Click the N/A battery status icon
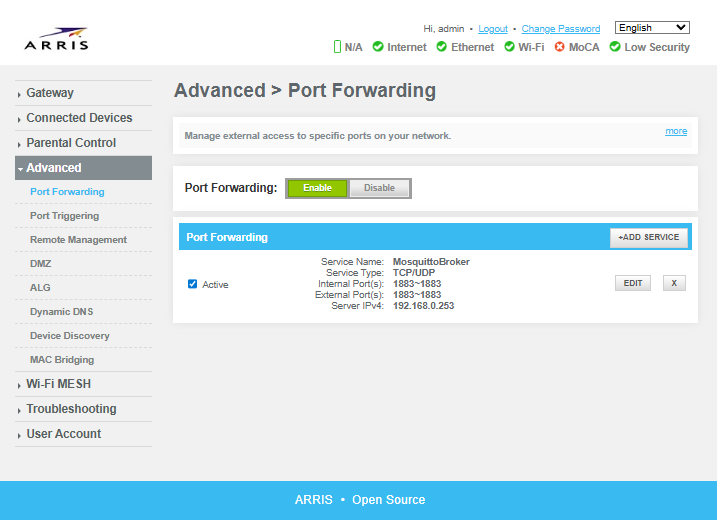Image resolution: width=717 pixels, height=520 pixels. 338,47
